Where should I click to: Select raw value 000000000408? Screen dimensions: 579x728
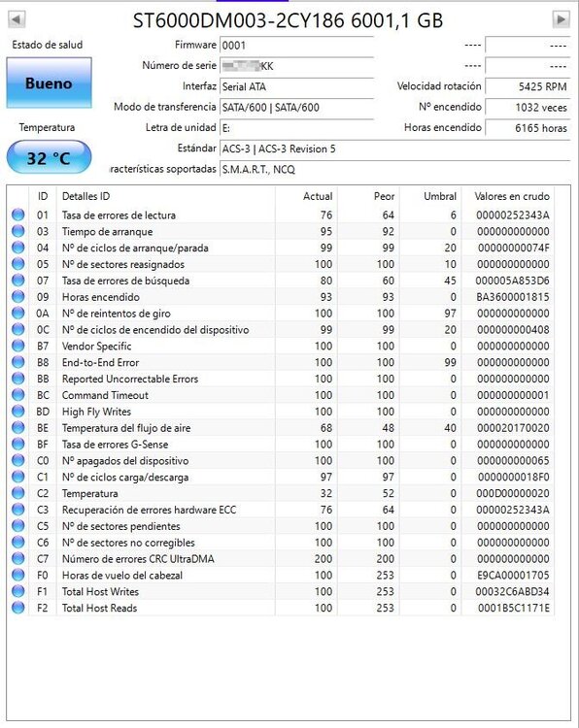[513, 330]
